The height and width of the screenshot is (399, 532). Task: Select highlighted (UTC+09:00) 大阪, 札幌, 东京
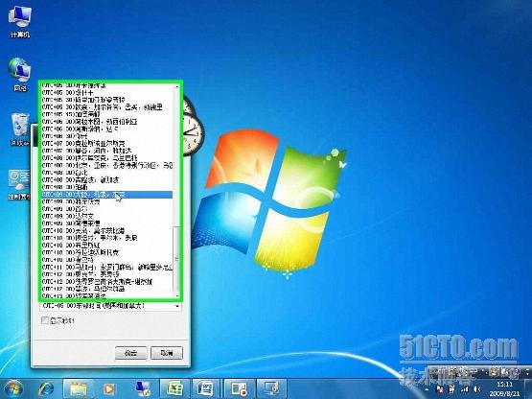107,195
